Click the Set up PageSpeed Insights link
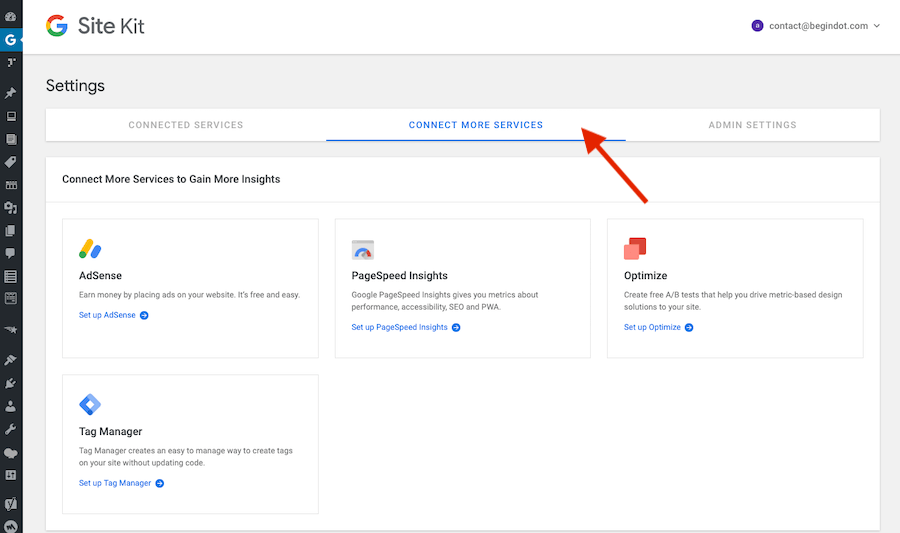This screenshot has height=533, width=900. coord(399,327)
